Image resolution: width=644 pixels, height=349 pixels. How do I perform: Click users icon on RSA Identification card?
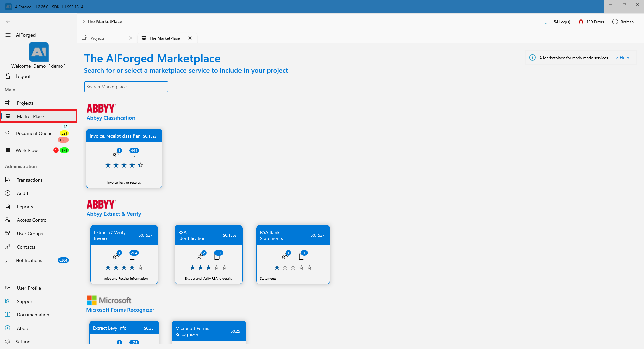[x=201, y=255]
